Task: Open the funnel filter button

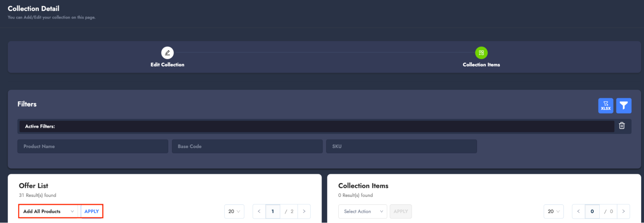Action: (623, 106)
